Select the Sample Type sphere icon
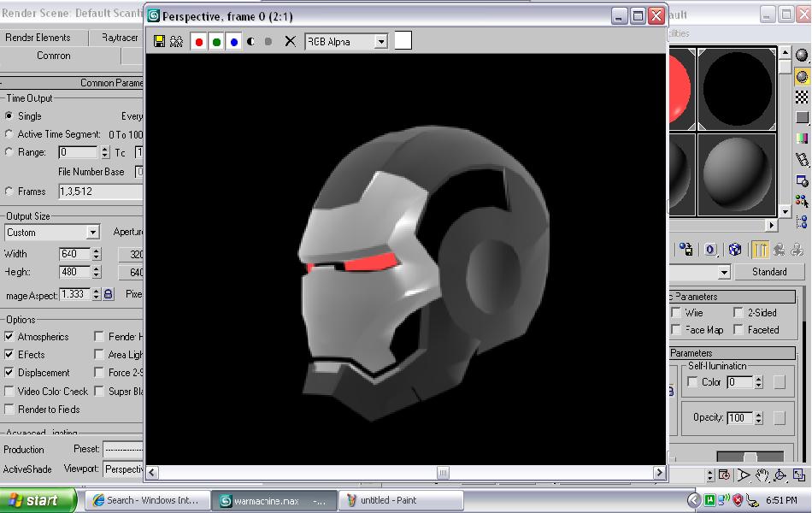 [x=802, y=56]
